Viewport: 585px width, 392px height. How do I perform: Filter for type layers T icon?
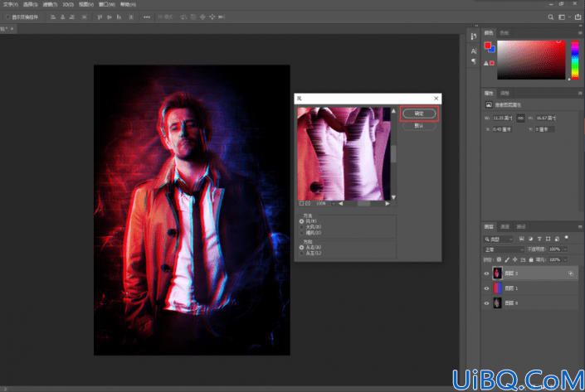[x=539, y=239]
